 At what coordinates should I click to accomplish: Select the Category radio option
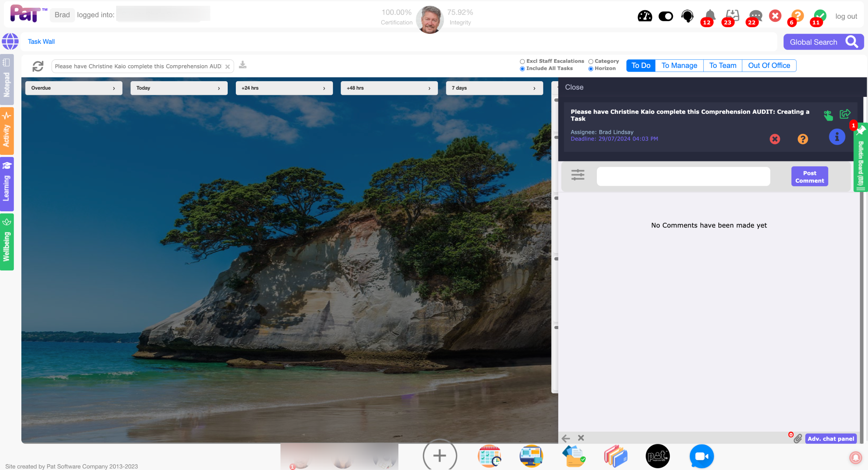[x=591, y=61]
